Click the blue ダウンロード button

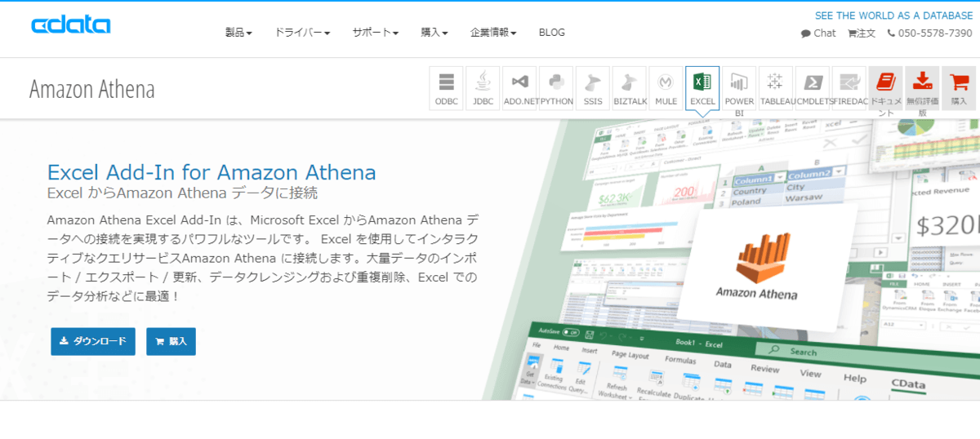pyautogui.click(x=93, y=341)
